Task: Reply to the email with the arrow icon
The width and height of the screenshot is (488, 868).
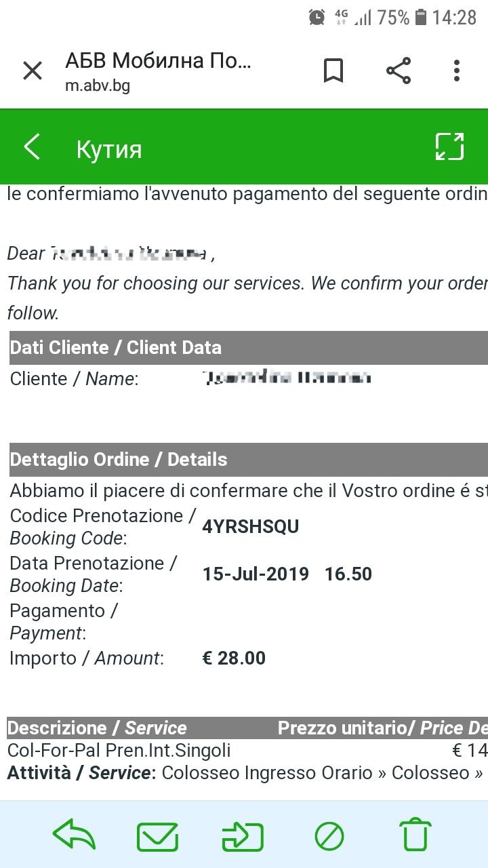Action: coord(74,835)
